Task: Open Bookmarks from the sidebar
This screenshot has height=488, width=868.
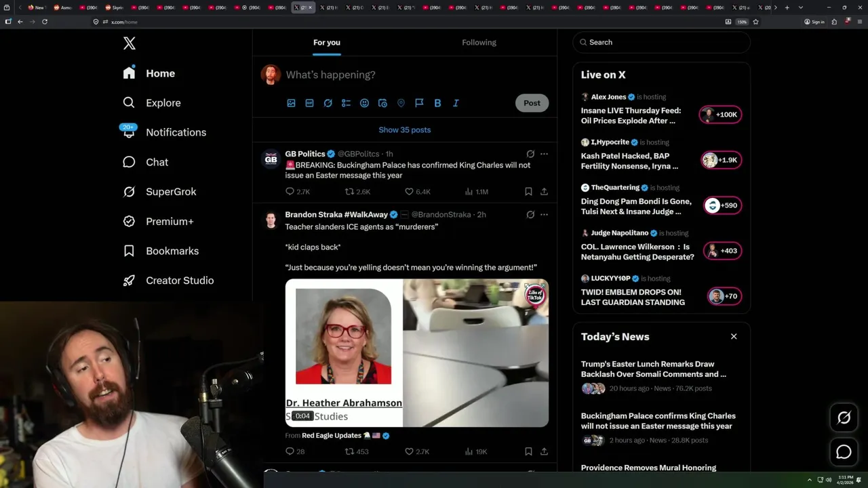Action: click(x=161, y=251)
